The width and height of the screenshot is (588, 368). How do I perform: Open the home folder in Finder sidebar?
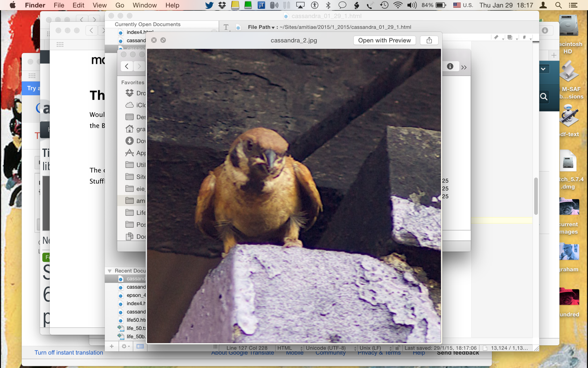coord(136,129)
